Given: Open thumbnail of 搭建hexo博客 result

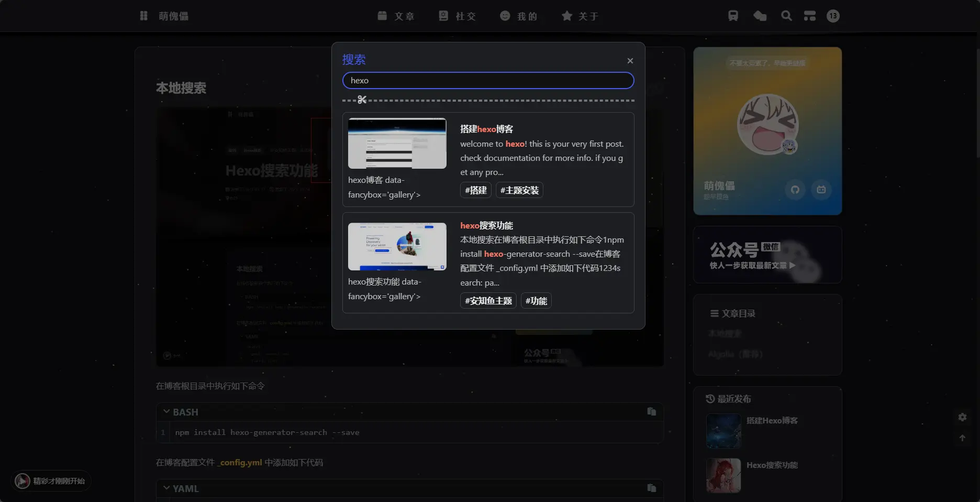Looking at the screenshot, I should click(x=397, y=143).
